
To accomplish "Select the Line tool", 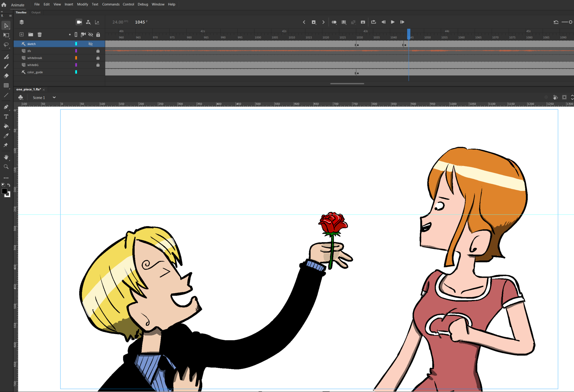I will pos(6,95).
